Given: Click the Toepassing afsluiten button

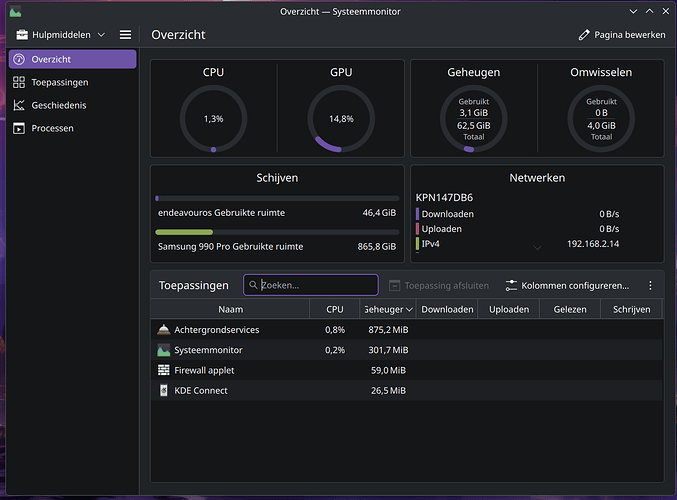Looking at the screenshot, I should coord(438,286).
